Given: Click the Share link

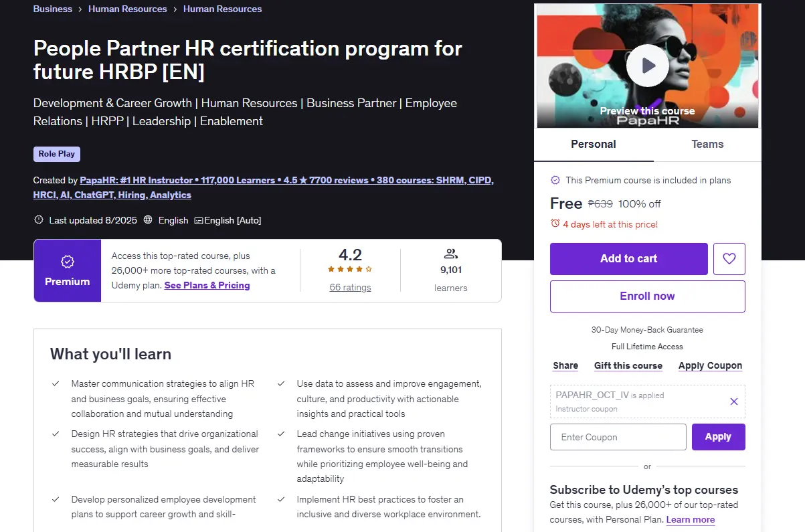Looking at the screenshot, I should coord(565,365).
